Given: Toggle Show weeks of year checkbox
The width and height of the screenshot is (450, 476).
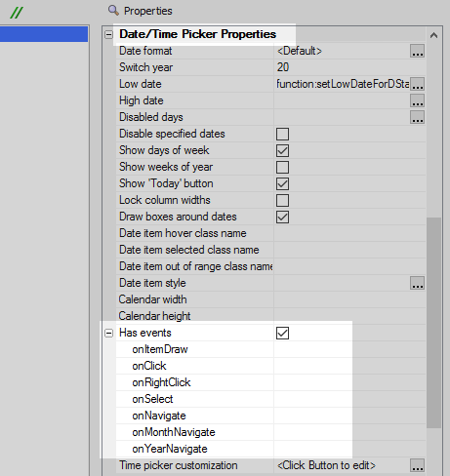Looking at the screenshot, I should [x=282, y=167].
